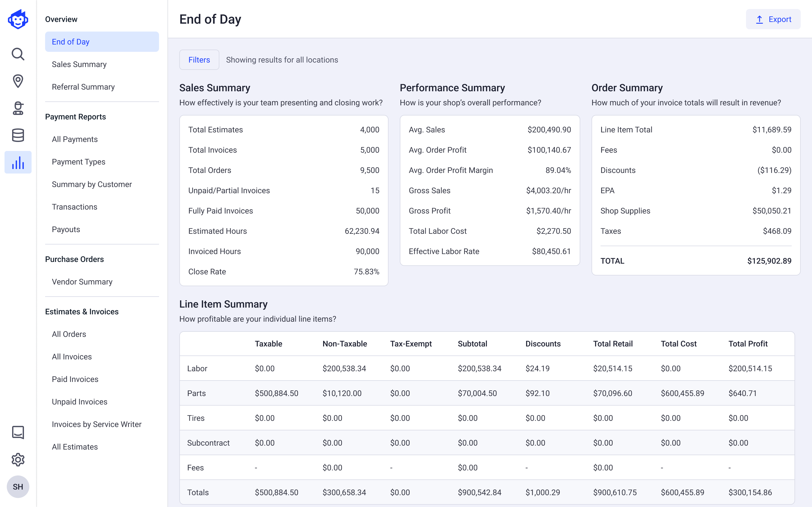Open the Filters panel
This screenshot has width=812, height=507.
(199, 59)
